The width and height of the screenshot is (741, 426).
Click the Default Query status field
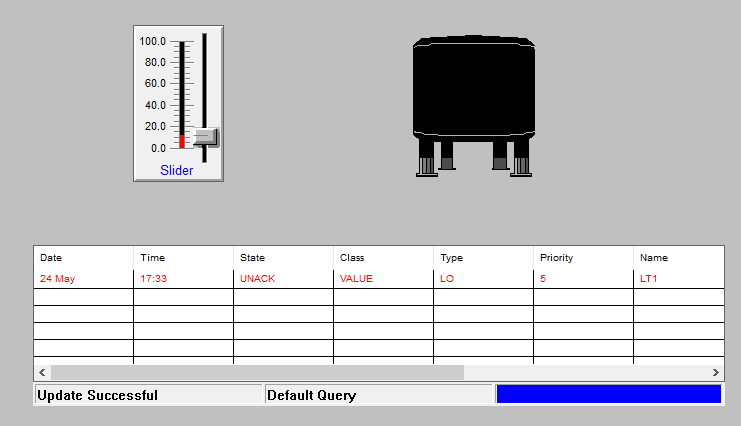pos(379,395)
